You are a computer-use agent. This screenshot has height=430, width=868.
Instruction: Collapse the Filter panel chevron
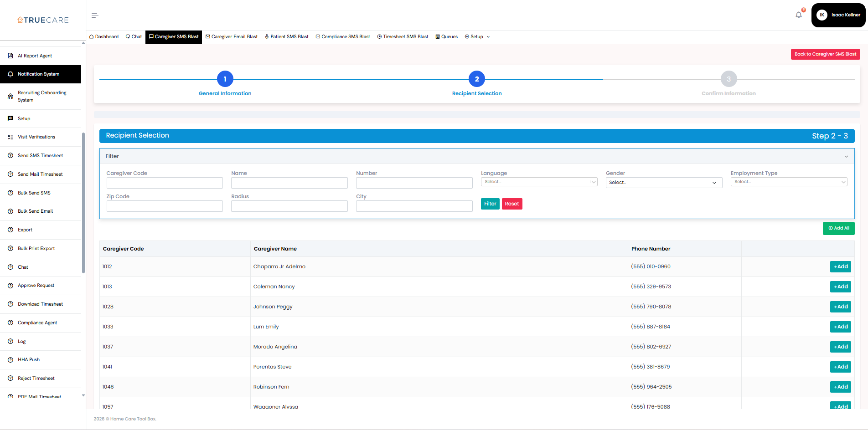[846, 156]
